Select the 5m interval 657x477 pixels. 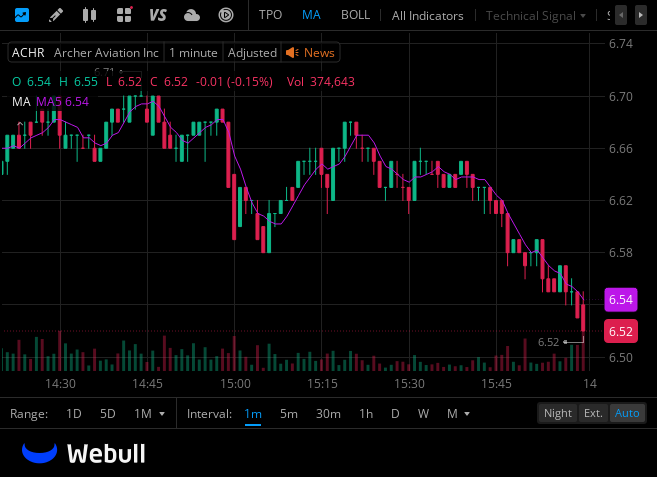pyautogui.click(x=289, y=414)
